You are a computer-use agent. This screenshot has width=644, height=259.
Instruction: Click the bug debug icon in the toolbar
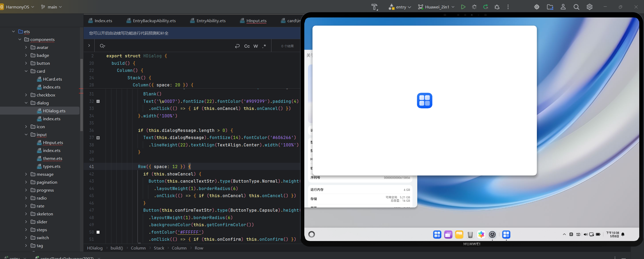(x=497, y=7)
